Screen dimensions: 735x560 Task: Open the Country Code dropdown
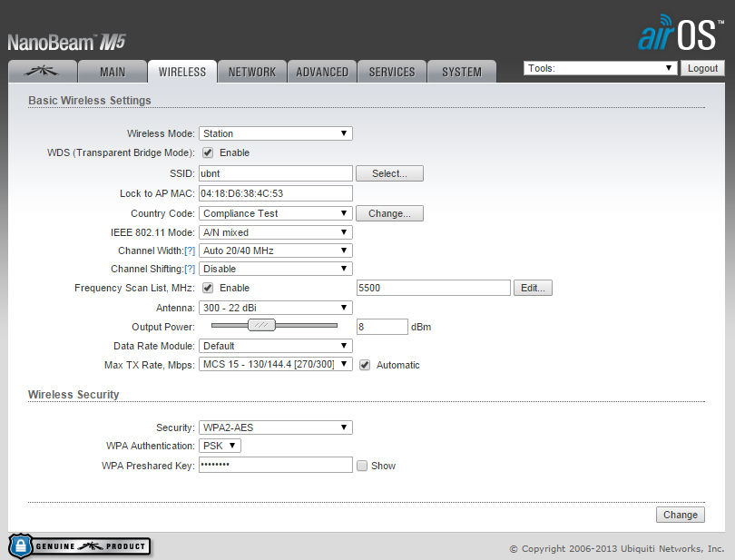point(275,213)
